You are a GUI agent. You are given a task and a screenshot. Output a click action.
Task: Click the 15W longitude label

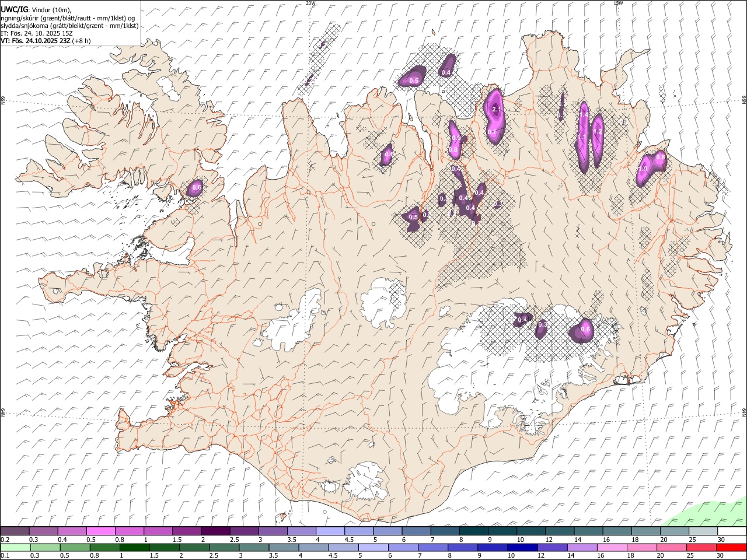click(x=618, y=3)
